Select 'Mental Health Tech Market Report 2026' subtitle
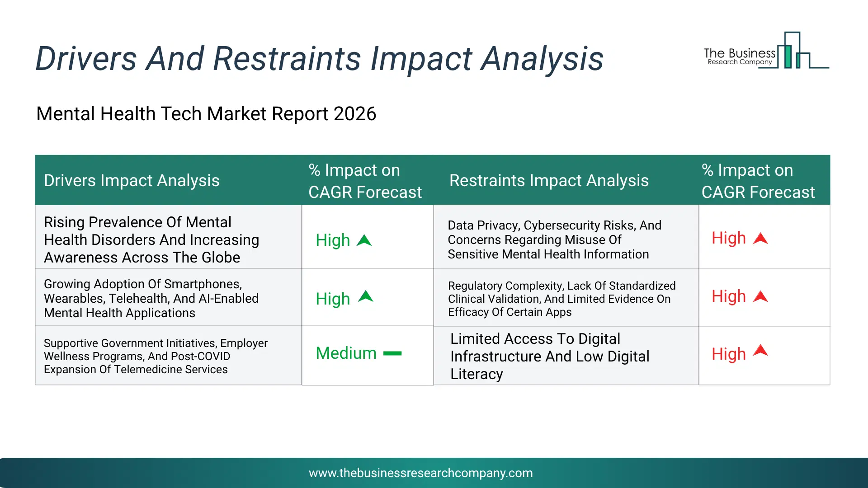 coord(206,114)
